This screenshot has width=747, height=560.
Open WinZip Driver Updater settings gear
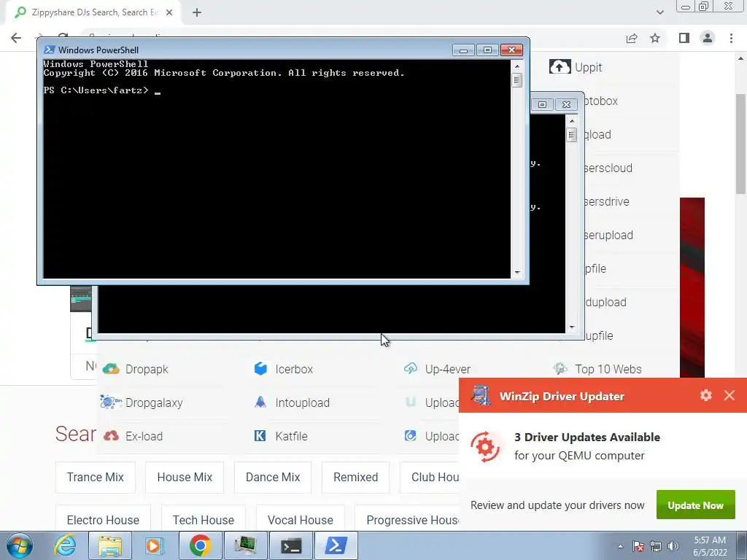click(x=706, y=395)
